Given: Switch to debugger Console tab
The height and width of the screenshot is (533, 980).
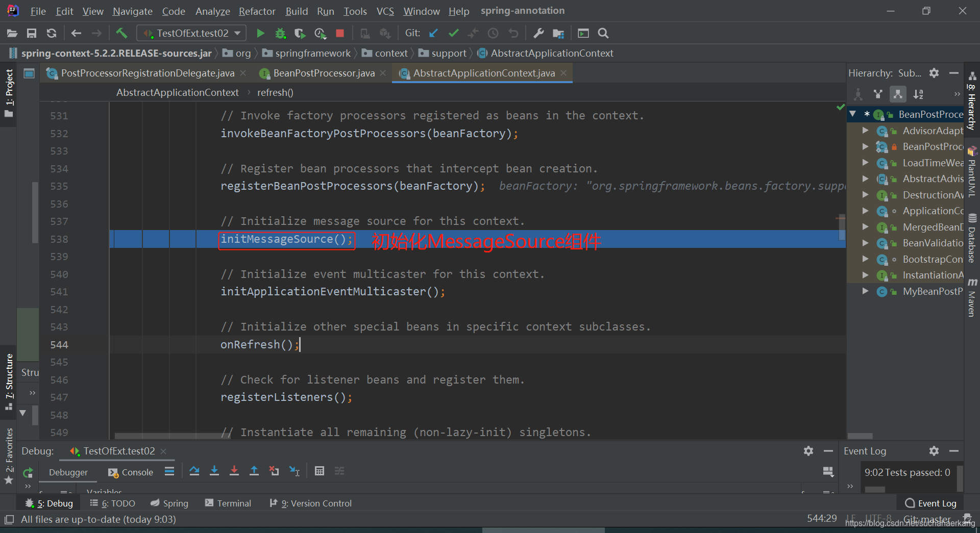Looking at the screenshot, I should pyautogui.click(x=131, y=472).
